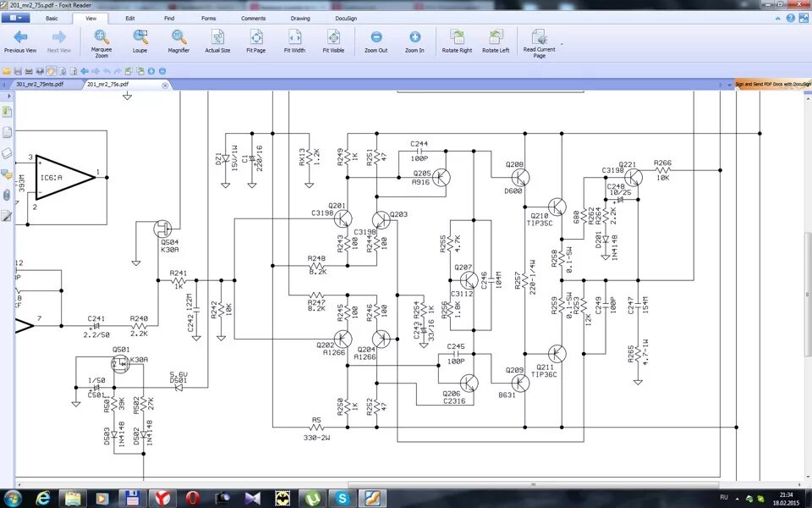Screen dimensions: 812x508
Task: Collapse the ribbon with the up chevron
Action: (x=778, y=18)
